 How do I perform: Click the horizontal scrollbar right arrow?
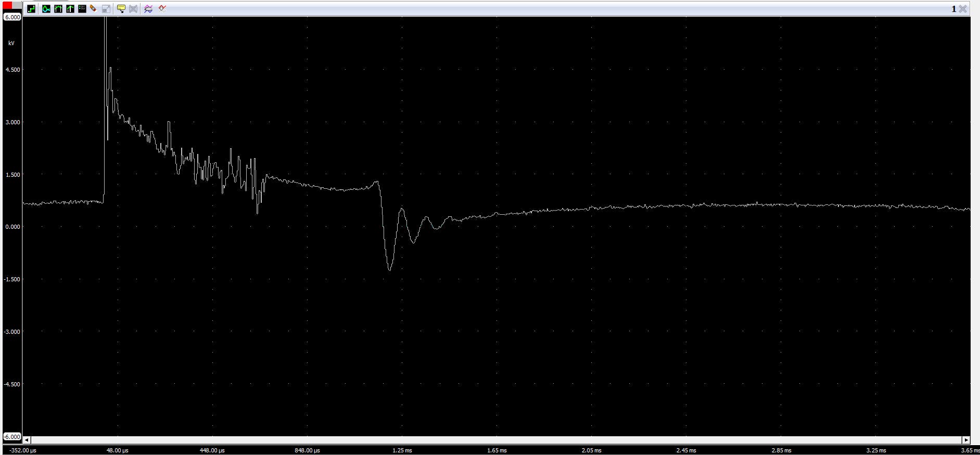coord(966,440)
